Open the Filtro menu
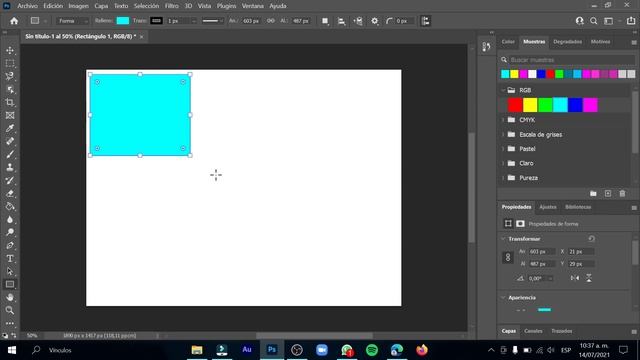640x360 pixels. [x=171, y=6]
